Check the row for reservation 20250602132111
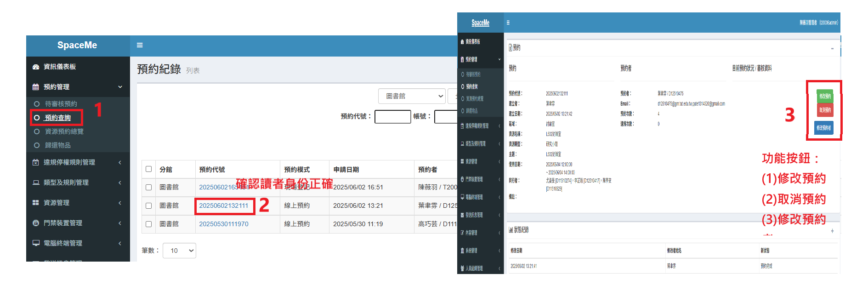868x297 pixels. click(148, 206)
